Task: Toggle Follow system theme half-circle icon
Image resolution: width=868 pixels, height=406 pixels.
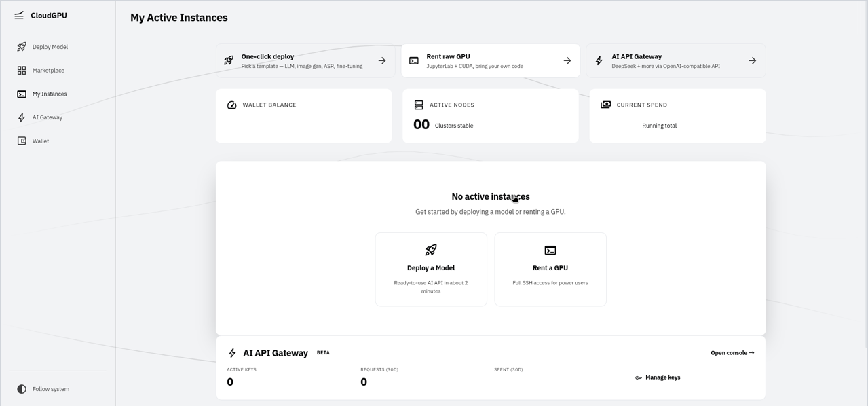Action: tap(22, 389)
